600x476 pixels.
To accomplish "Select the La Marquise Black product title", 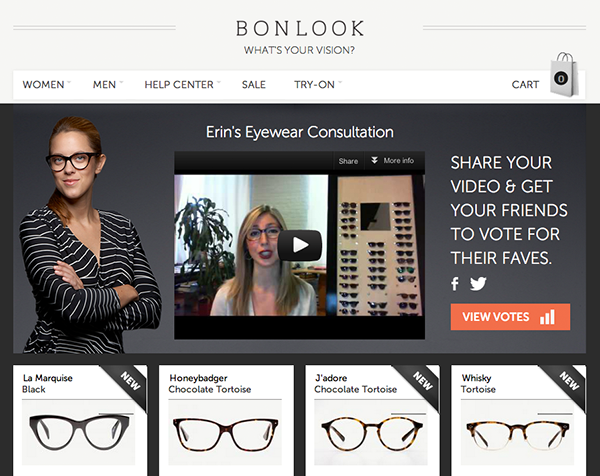I will click(47, 384).
